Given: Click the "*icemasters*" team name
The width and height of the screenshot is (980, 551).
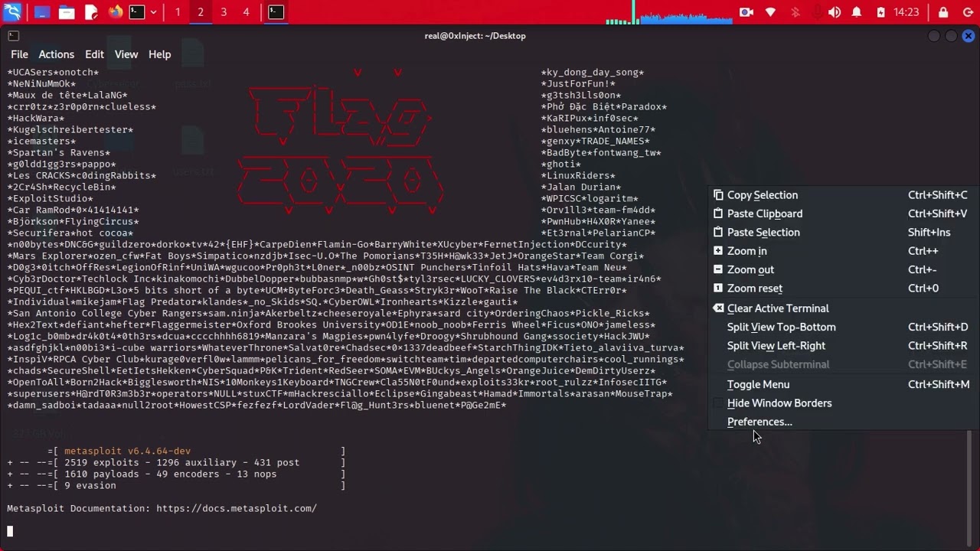Looking at the screenshot, I should 41,142.
